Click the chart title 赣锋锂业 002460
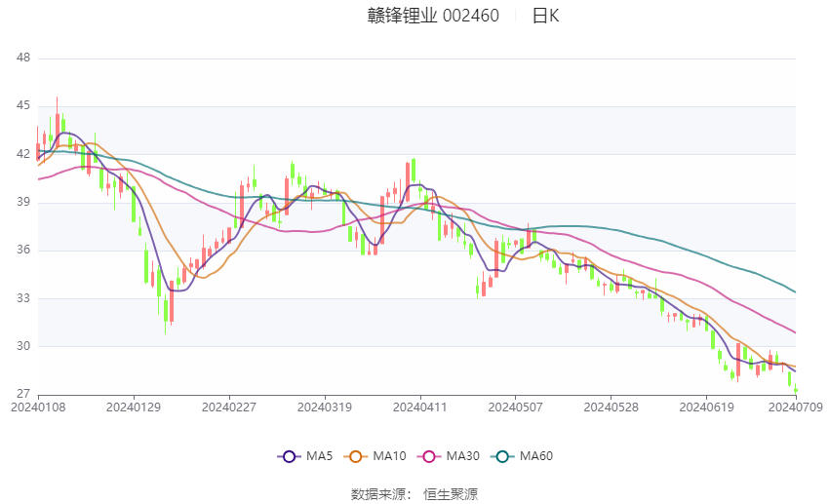The height and width of the screenshot is (504, 829). click(433, 16)
